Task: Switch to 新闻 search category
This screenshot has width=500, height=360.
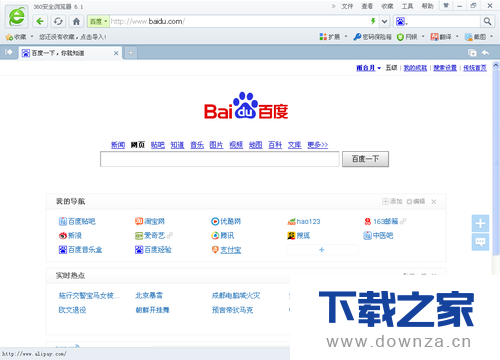Action: (x=118, y=145)
